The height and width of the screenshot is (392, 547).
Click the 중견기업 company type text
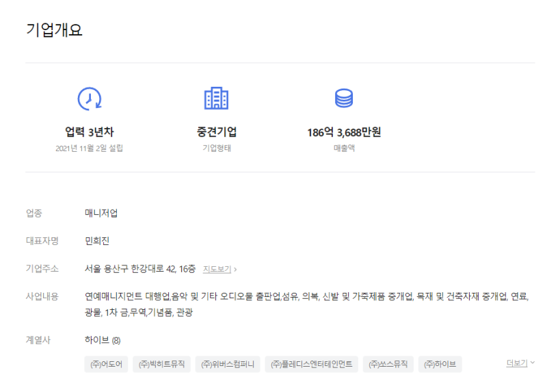pos(217,133)
